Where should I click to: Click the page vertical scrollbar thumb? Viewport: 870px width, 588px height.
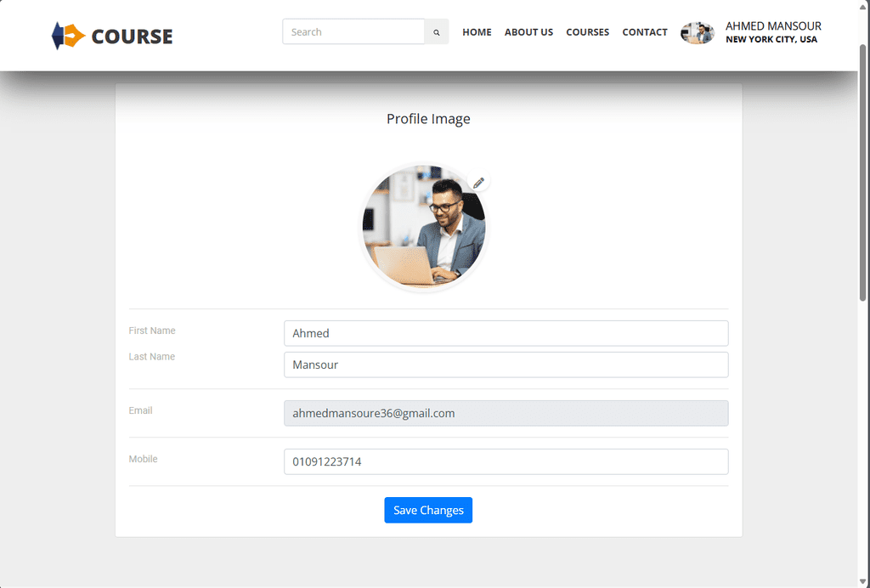coord(863,172)
